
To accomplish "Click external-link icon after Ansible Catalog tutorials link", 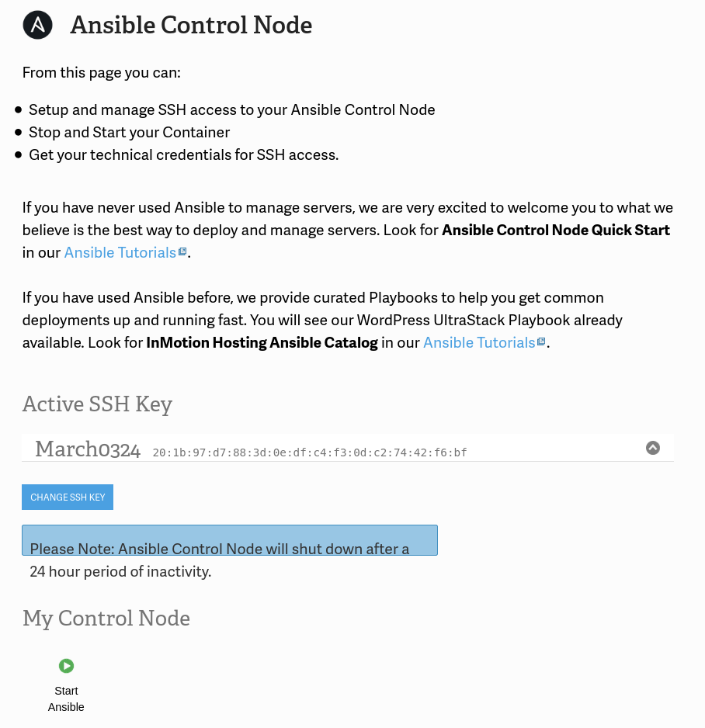I will click(542, 342).
